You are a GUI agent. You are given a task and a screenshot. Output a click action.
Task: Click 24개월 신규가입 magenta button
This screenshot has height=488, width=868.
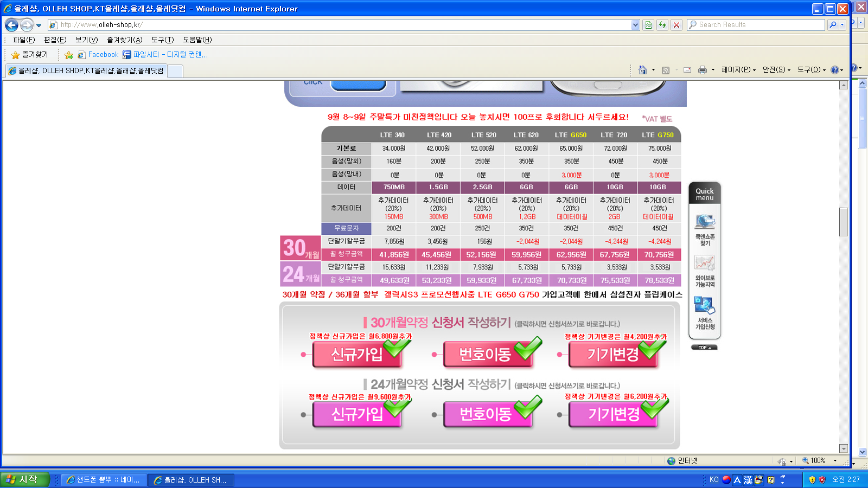[358, 414]
